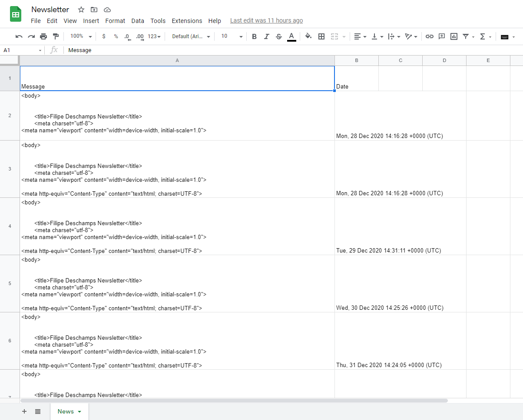
Task: Open version history via last edit link
Action: tap(266, 20)
